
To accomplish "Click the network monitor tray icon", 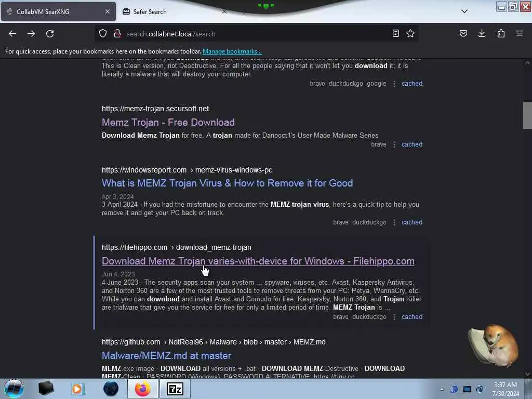I will tap(467, 389).
